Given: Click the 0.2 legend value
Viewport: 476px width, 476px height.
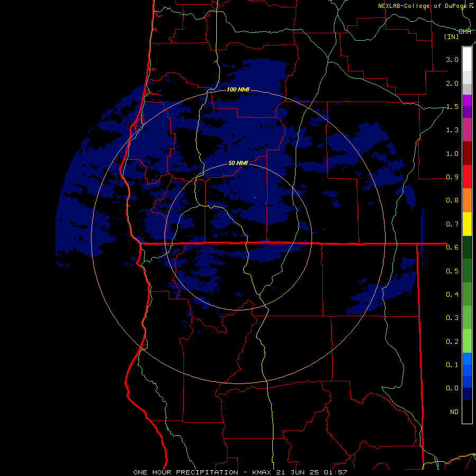Looking at the screenshot, I should [x=452, y=341].
